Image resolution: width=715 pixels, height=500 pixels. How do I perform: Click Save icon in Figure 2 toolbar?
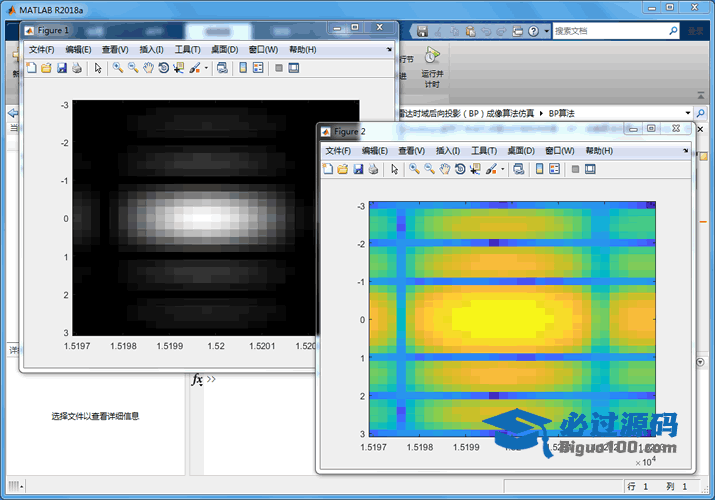click(358, 169)
